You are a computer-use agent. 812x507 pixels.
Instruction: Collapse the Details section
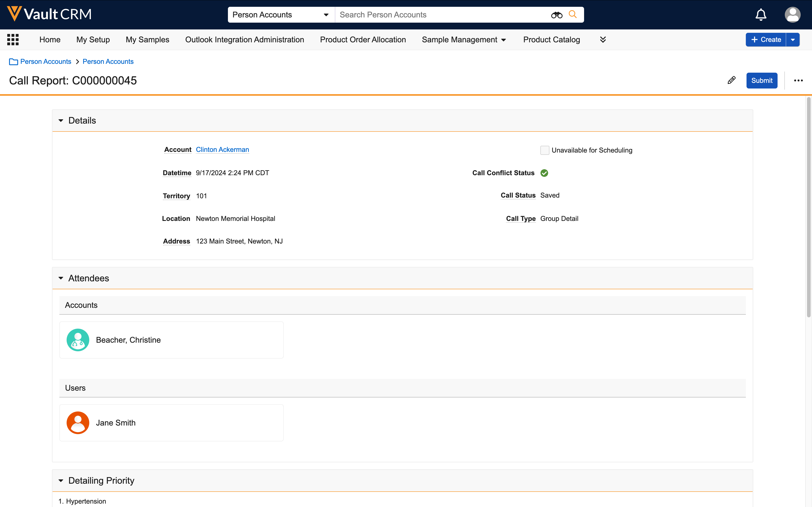coord(61,120)
